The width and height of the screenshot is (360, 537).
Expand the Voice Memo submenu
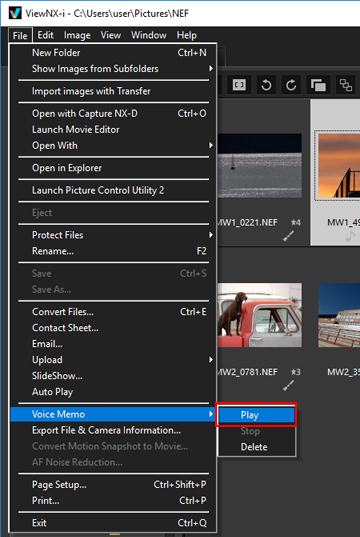[x=113, y=414]
